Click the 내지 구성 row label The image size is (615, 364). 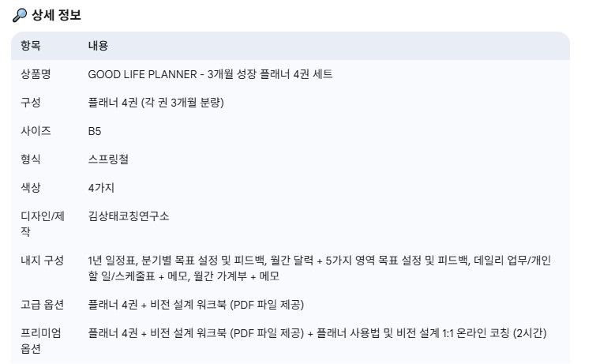[42, 261]
